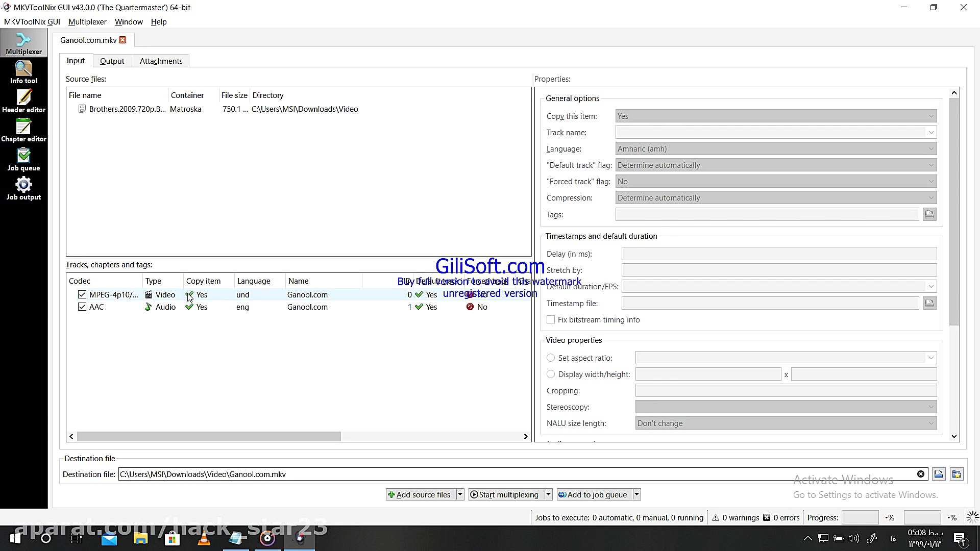This screenshot has width=980, height=551.
Task: Open the Job queue view
Action: pyautogui.click(x=23, y=159)
